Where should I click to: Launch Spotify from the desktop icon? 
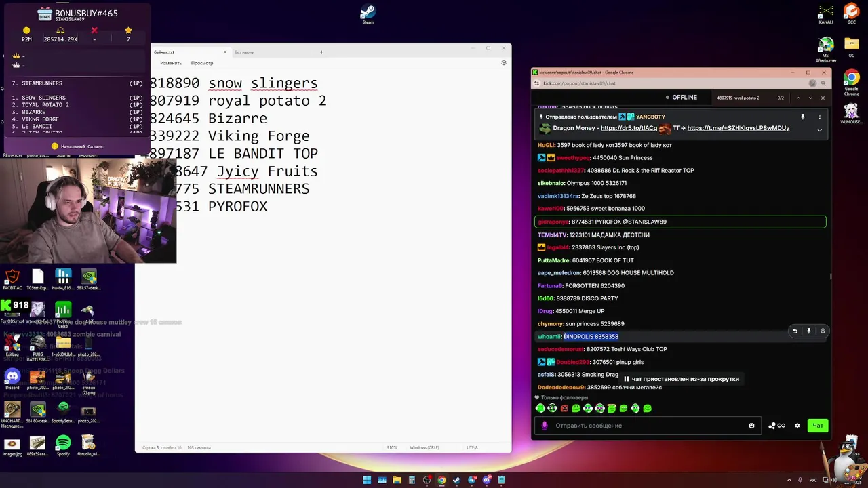click(x=63, y=445)
